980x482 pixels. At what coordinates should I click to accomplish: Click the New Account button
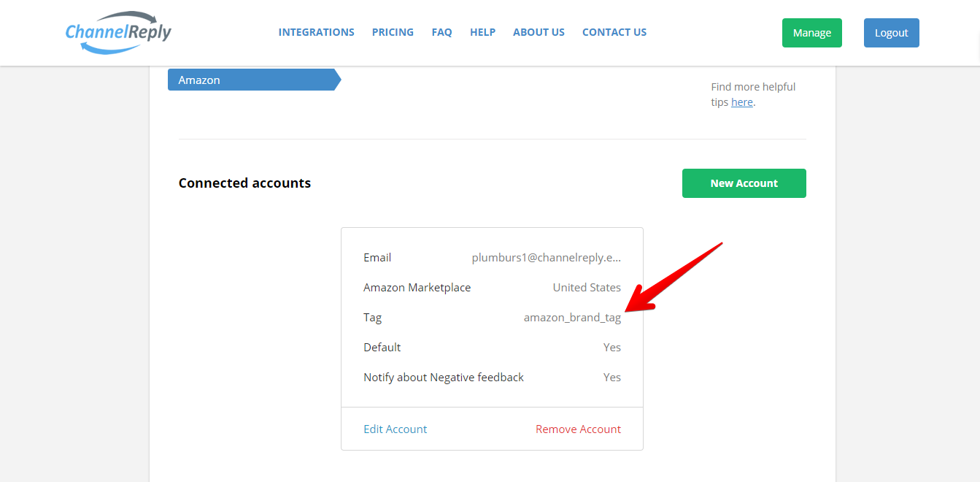pyautogui.click(x=744, y=183)
